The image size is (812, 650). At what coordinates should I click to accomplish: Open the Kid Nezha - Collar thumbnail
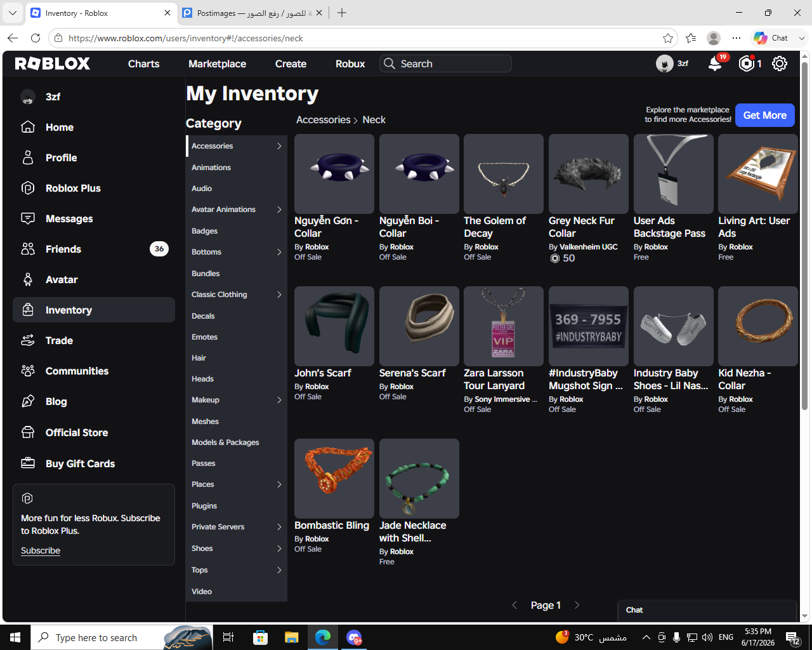point(758,326)
